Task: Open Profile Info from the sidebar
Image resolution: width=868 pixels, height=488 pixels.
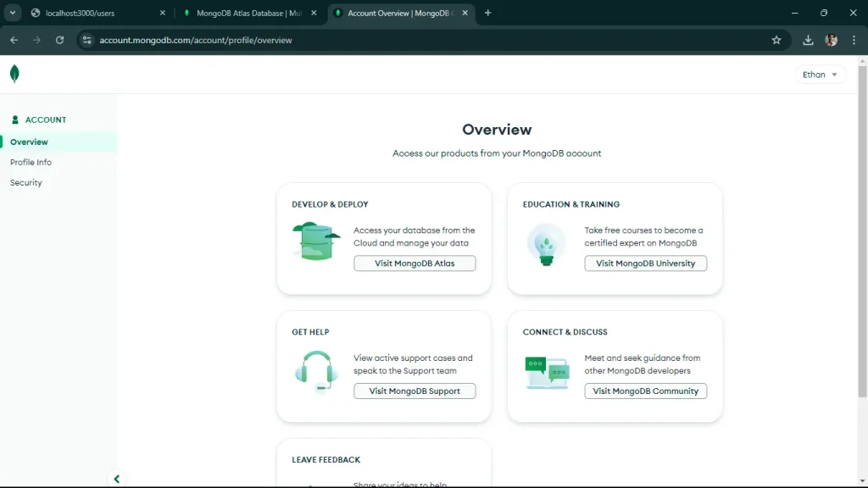Action: point(31,162)
